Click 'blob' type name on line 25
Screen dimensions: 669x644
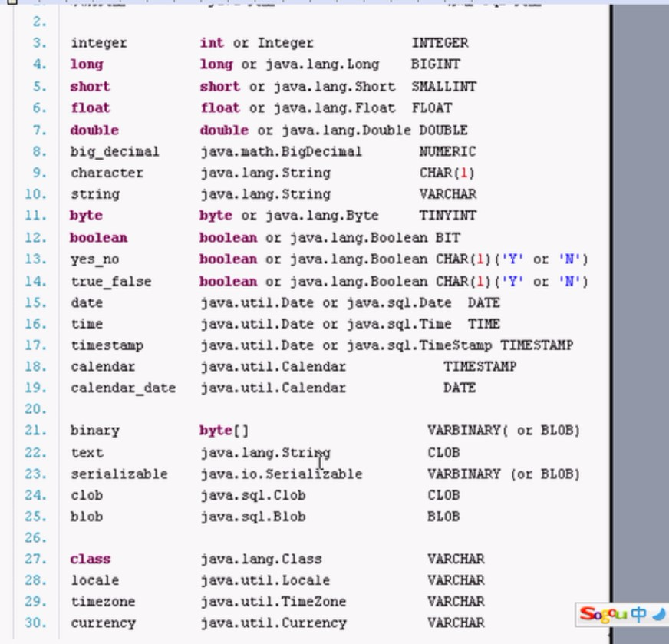pyautogui.click(x=87, y=517)
